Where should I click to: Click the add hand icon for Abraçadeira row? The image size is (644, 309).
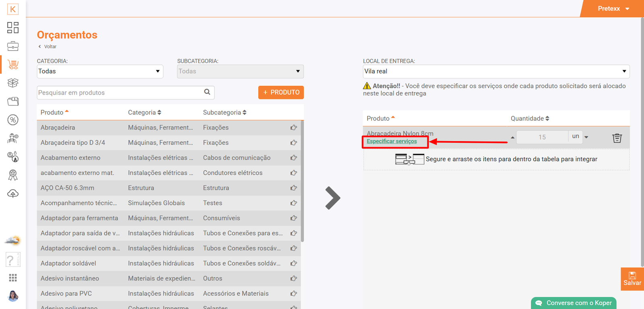pos(294,128)
